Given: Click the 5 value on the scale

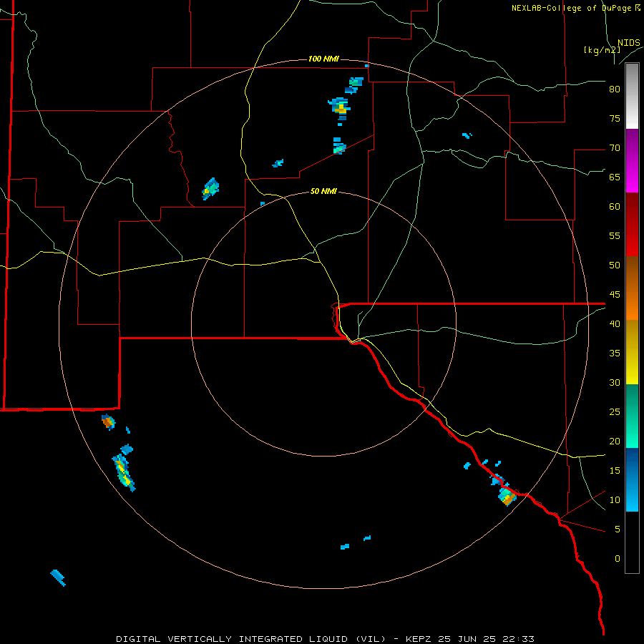Looking at the screenshot, I should point(618,529).
